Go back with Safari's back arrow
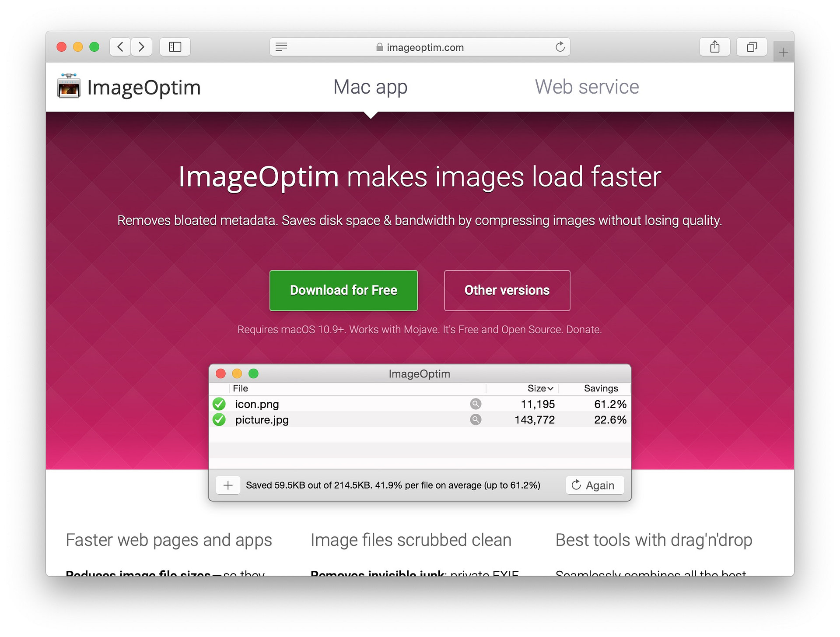Image resolution: width=840 pixels, height=637 pixels. point(120,47)
